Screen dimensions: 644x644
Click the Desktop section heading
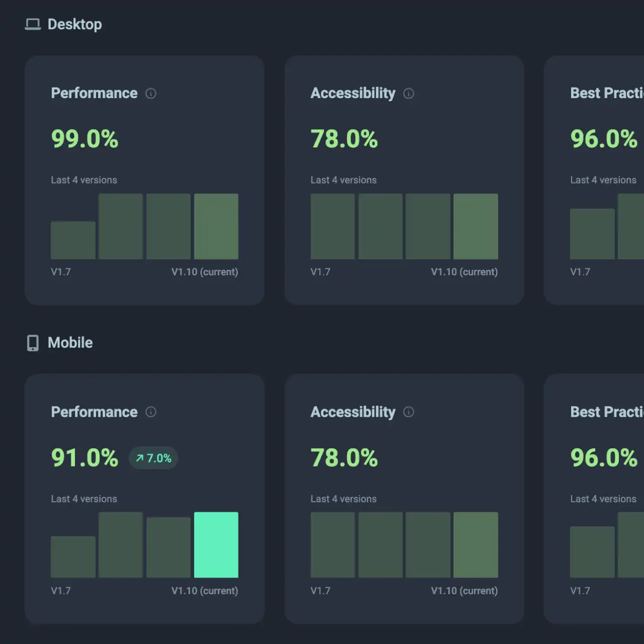pyautogui.click(x=75, y=24)
